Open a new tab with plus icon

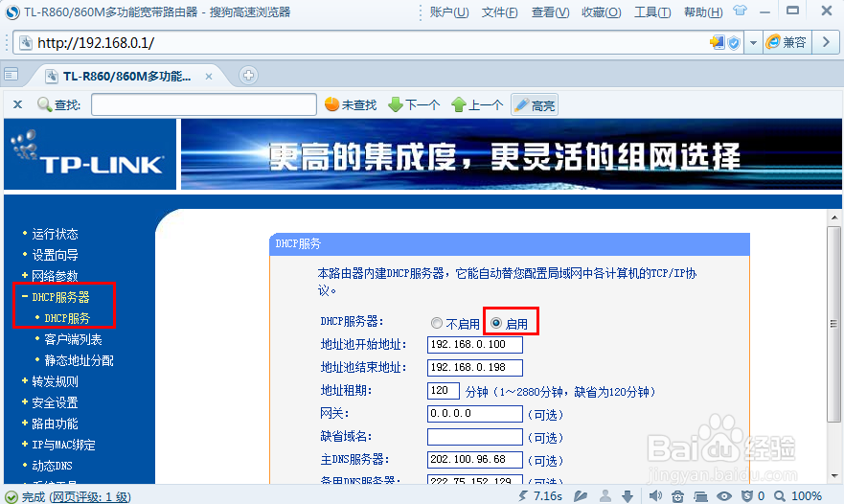point(248,76)
